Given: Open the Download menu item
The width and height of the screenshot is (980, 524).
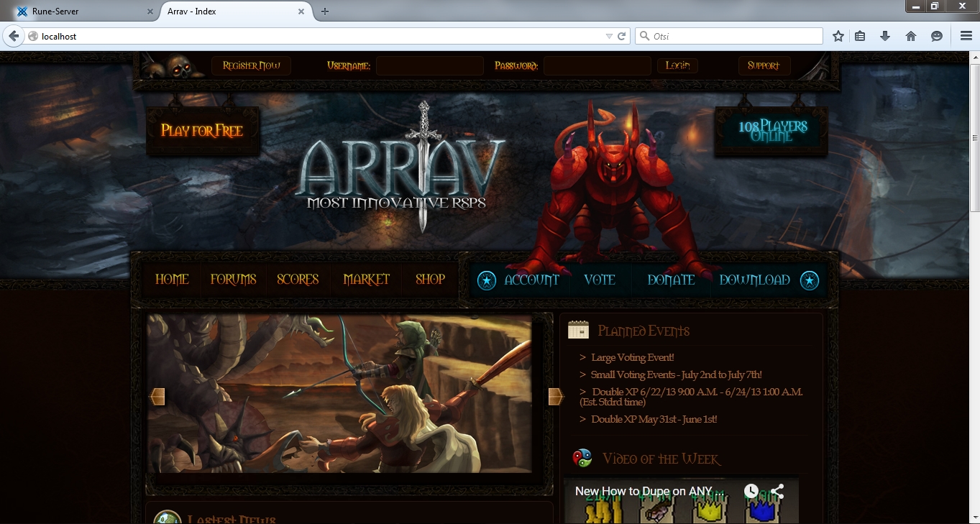Looking at the screenshot, I should coord(755,280).
